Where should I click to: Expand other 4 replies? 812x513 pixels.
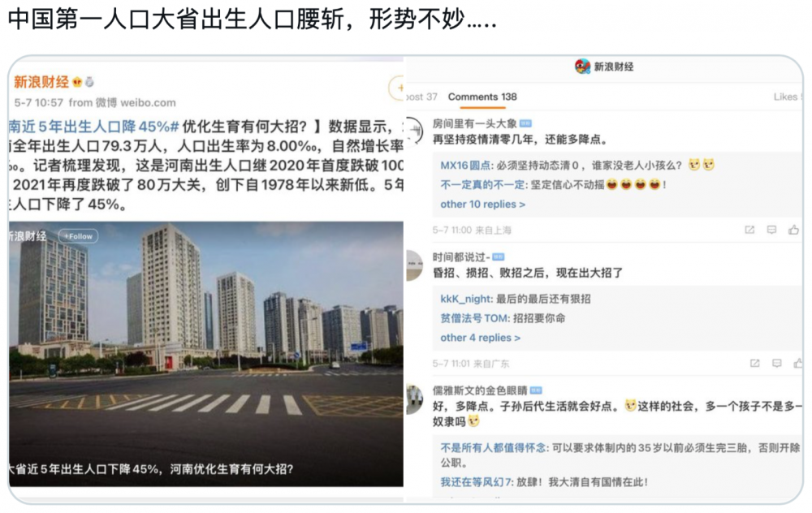tap(480, 338)
